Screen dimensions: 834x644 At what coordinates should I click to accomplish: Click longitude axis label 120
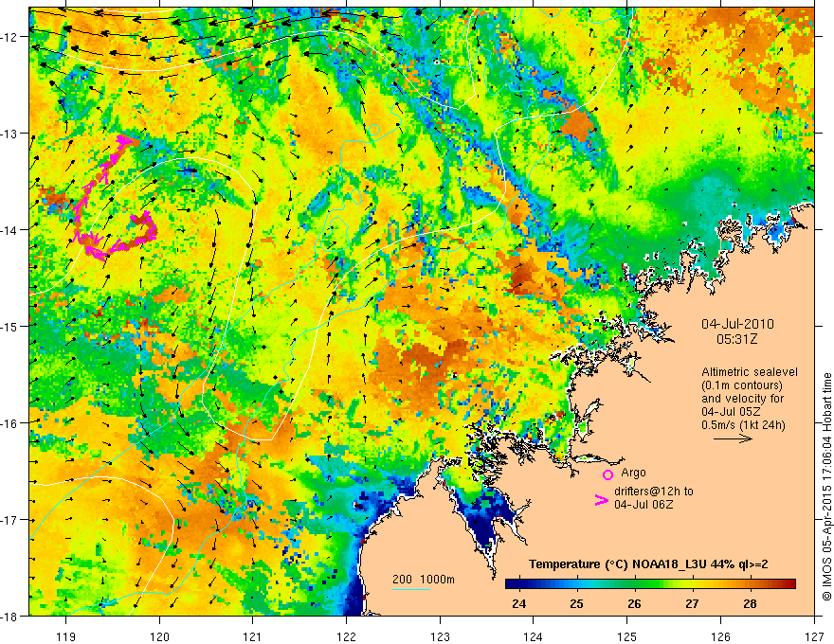pyautogui.click(x=159, y=636)
